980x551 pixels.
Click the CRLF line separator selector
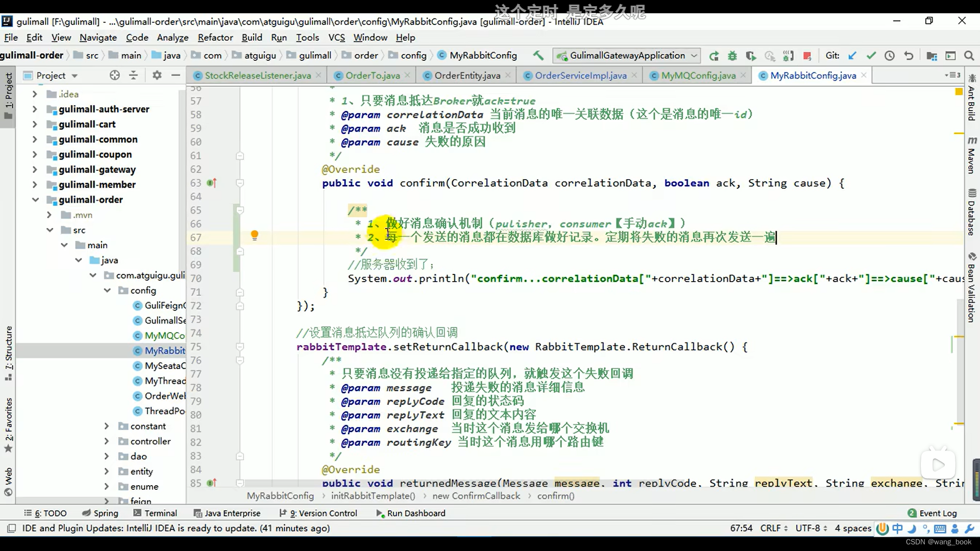point(774,528)
